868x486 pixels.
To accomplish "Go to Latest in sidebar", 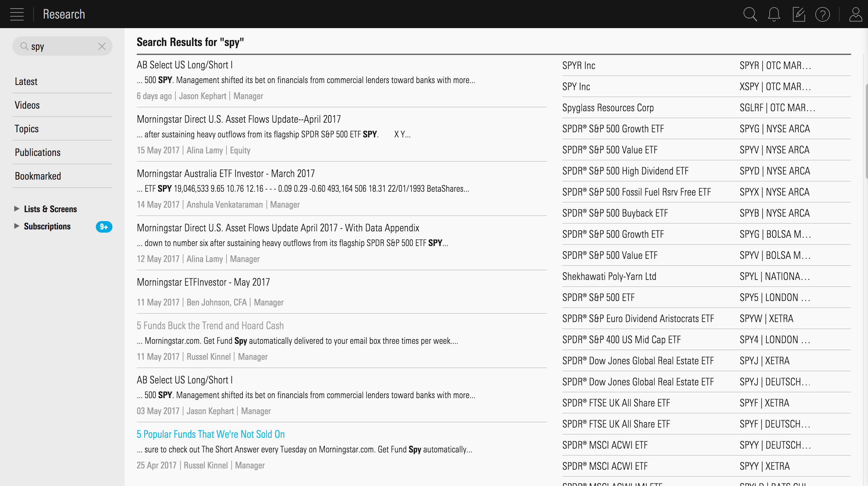I will (x=62, y=81).
